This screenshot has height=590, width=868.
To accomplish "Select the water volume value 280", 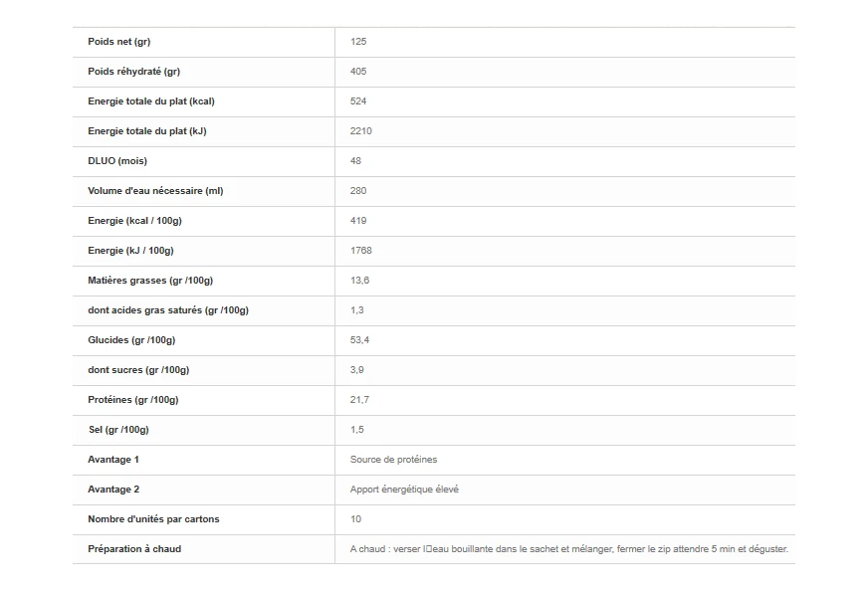I will 358,191.
